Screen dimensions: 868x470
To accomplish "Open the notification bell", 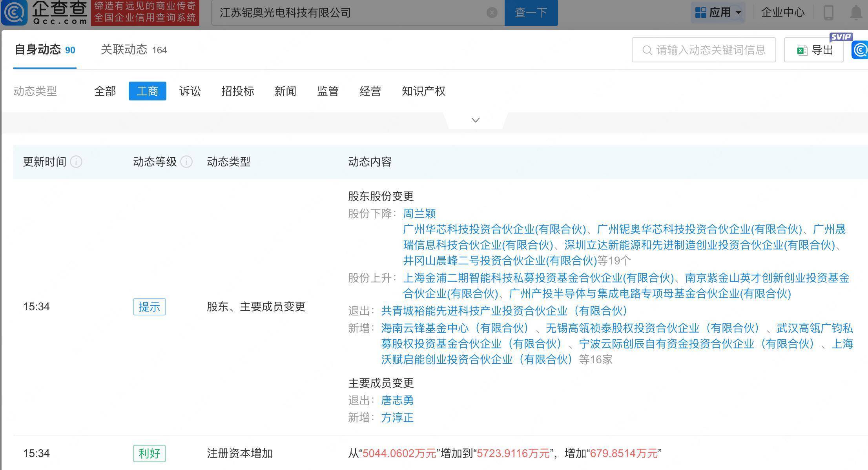I will click(x=856, y=13).
